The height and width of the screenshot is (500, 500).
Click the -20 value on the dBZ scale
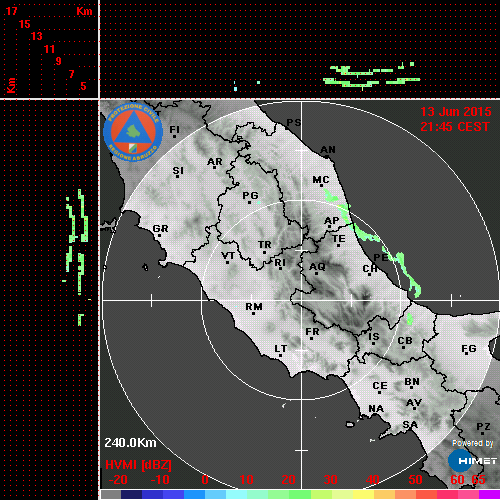pyautogui.click(x=118, y=480)
